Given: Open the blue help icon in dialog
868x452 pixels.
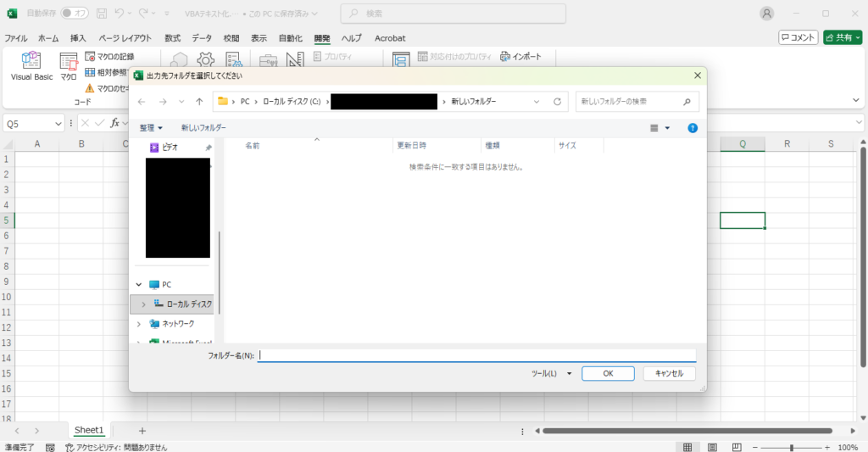Looking at the screenshot, I should point(693,128).
